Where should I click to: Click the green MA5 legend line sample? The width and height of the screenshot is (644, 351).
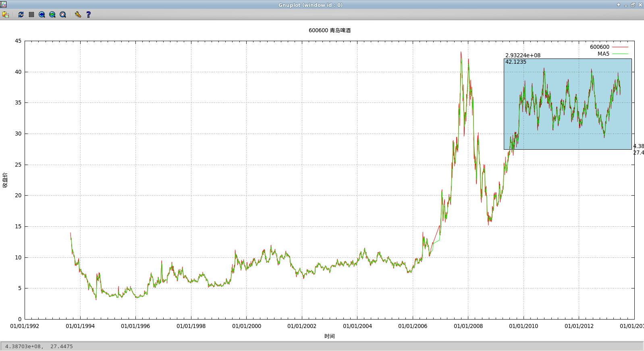620,54
